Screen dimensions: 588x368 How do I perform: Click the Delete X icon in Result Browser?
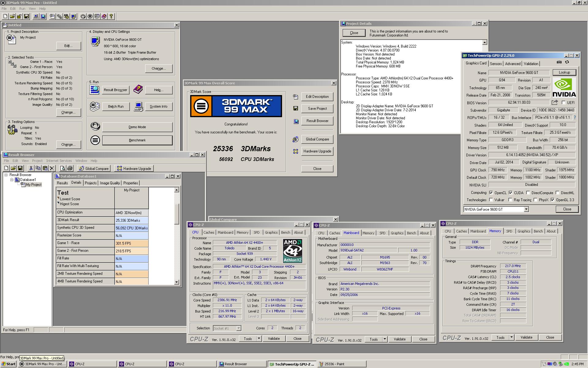point(52,168)
